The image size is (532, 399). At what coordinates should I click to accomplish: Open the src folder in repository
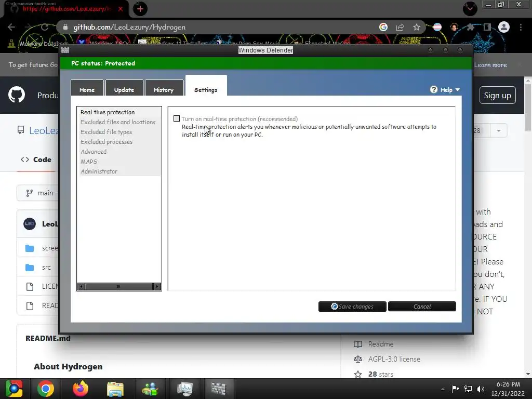(x=46, y=268)
